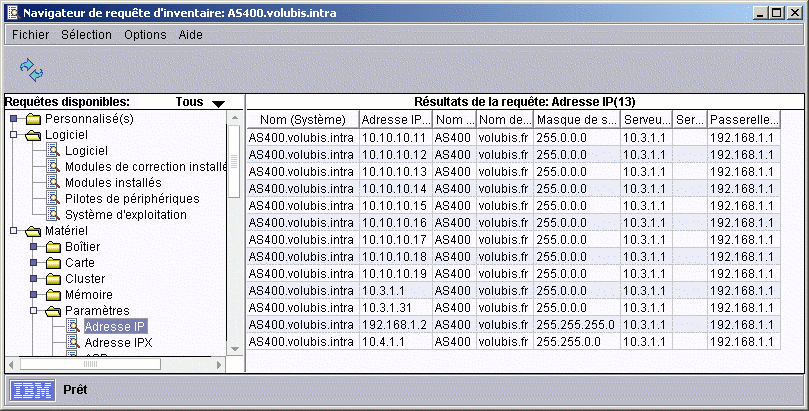Viewport: 809px width, 411px height.
Task: Click the Mémoire folder icon
Action: click(54, 295)
